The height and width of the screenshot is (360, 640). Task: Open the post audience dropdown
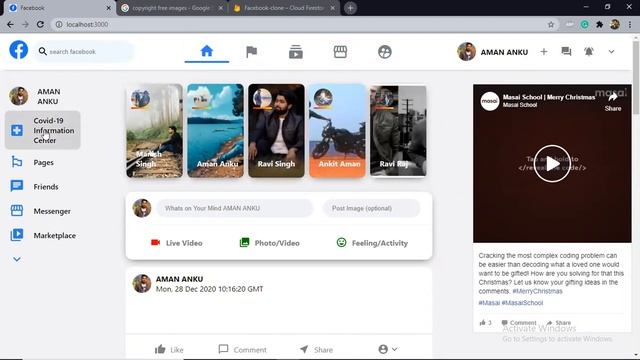(x=388, y=349)
